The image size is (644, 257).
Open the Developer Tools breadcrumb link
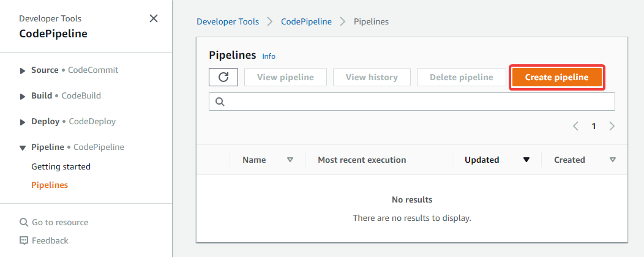228,22
